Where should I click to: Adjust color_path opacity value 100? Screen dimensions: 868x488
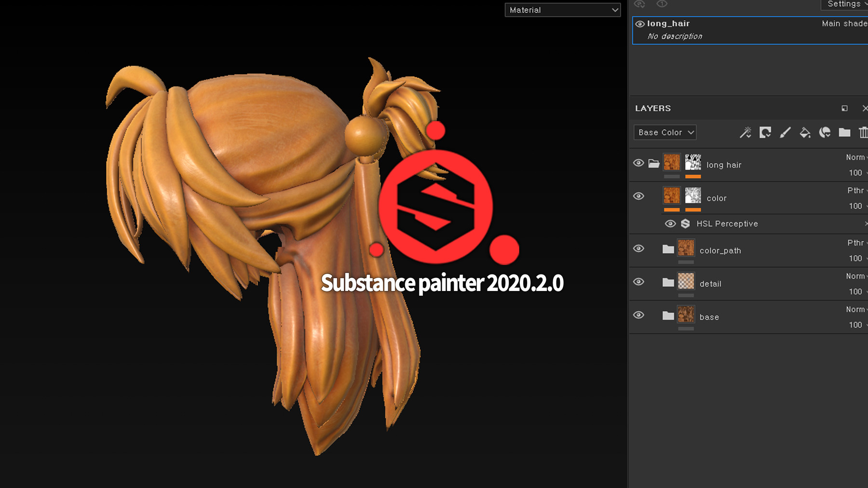point(856,259)
